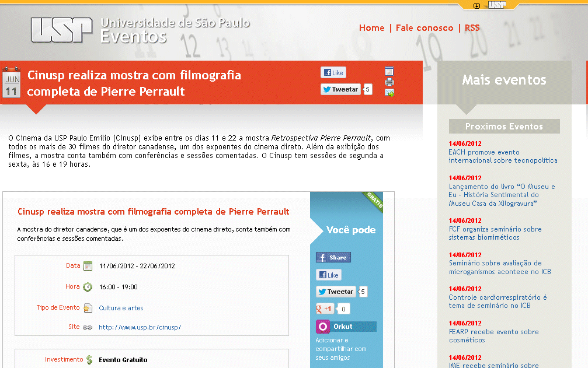This screenshot has height=368, width=588.
Task: Tweetar from the Você pode panel
Action: pyautogui.click(x=336, y=292)
